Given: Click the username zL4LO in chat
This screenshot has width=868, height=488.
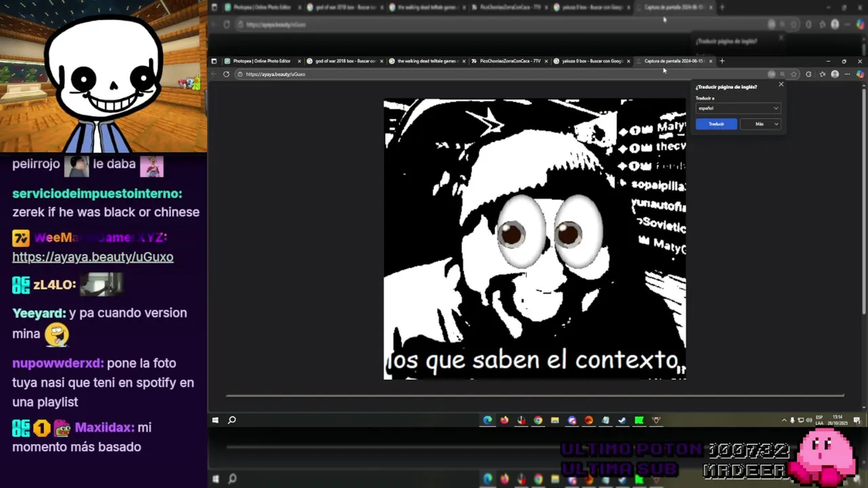Looking at the screenshot, I should [54, 285].
